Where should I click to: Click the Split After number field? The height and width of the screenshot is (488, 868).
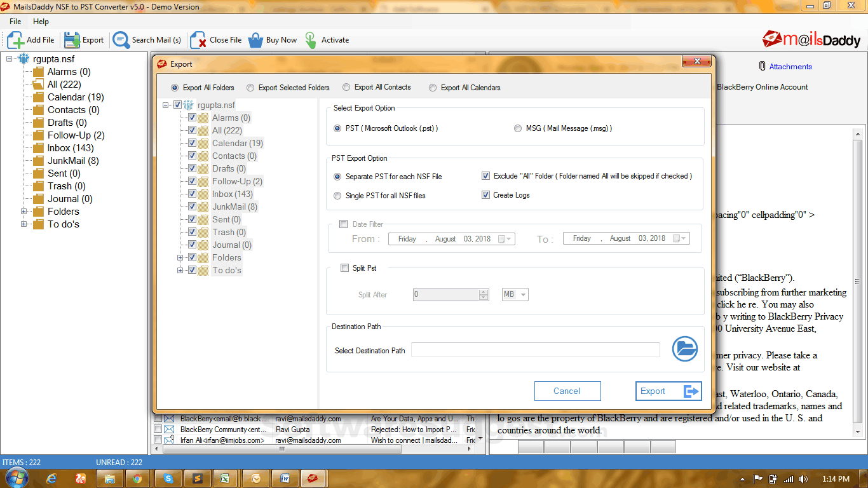pos(450,295)
